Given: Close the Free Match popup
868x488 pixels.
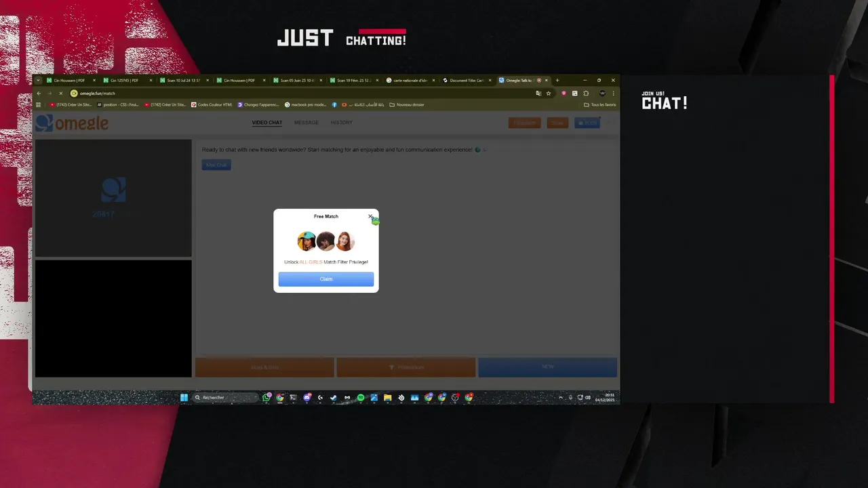Looking at the screenshot, I should [370, 216].
